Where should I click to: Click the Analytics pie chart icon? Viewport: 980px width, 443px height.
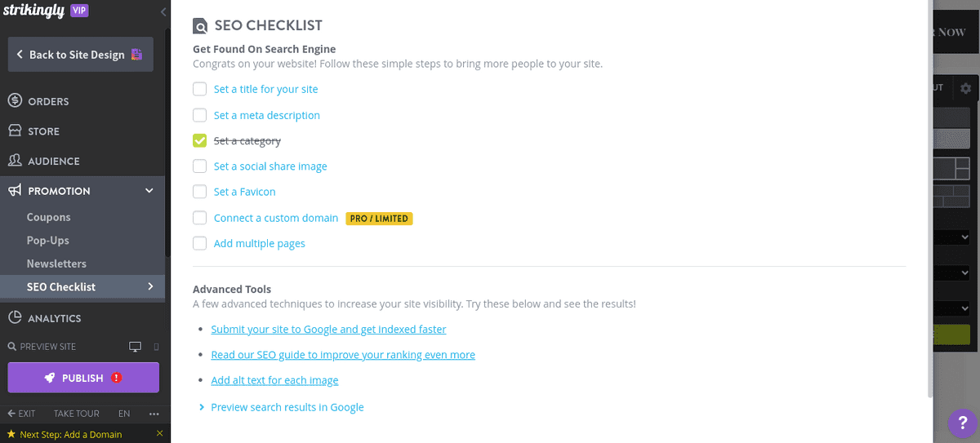tap(15, 318)
